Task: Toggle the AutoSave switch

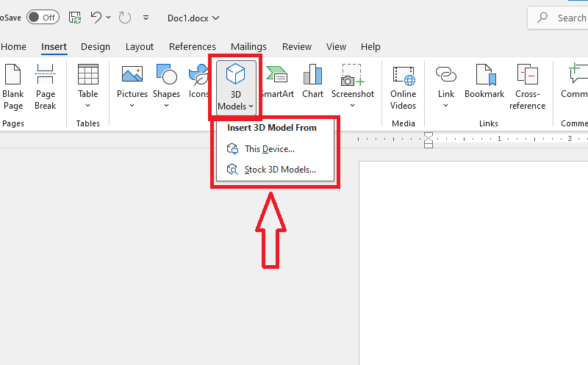Action: click(x=43, y=17)
